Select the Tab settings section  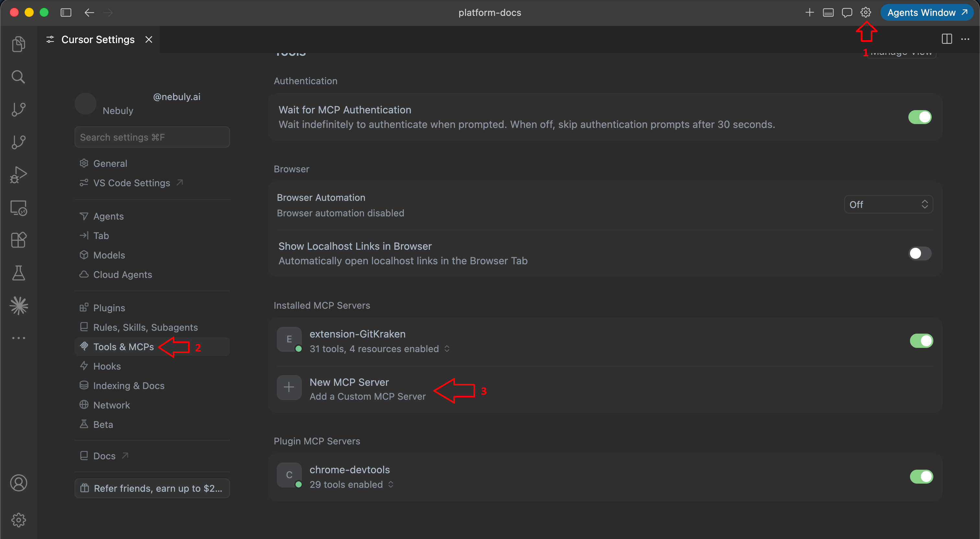[x=152, y=236]
